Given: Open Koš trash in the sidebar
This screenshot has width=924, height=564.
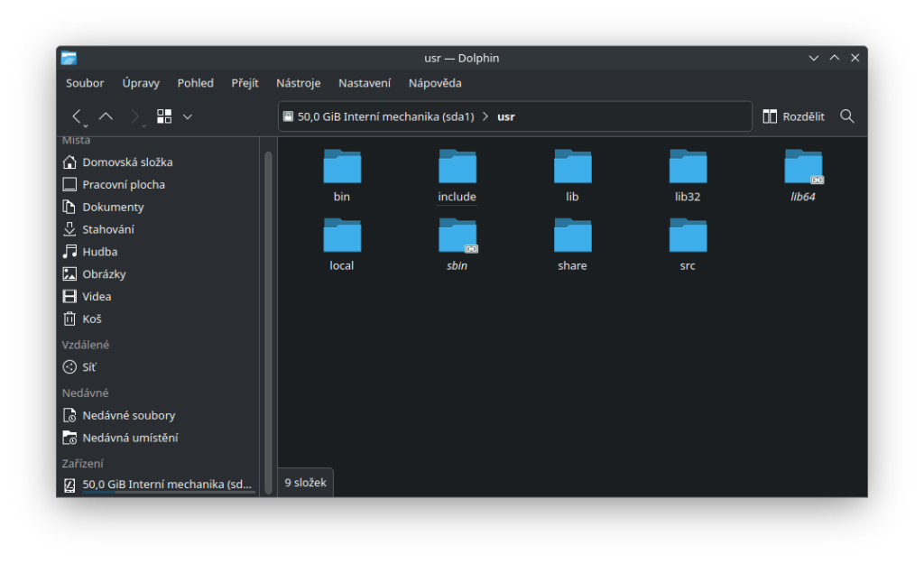Looking at the screenshot, I should [x=91, y=319].
